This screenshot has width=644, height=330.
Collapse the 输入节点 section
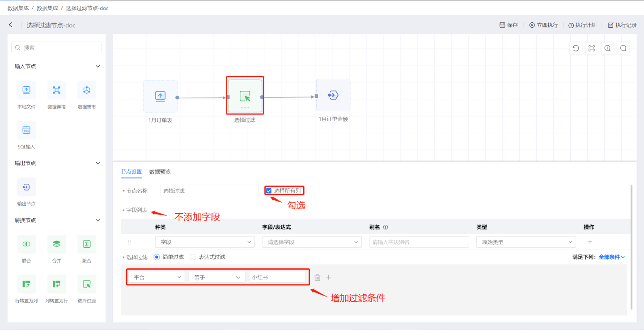coord(98,66)
